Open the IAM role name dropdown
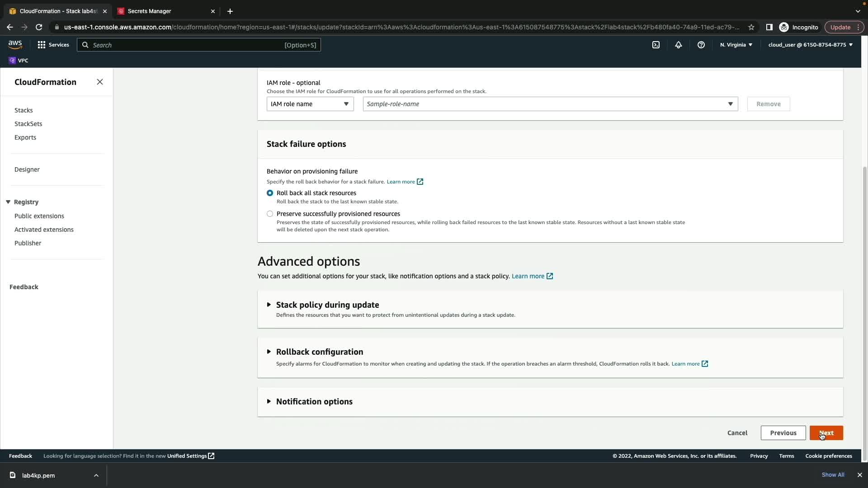This screenshot has height=488, width=868. pyautogui.click(x=310, y=104)
